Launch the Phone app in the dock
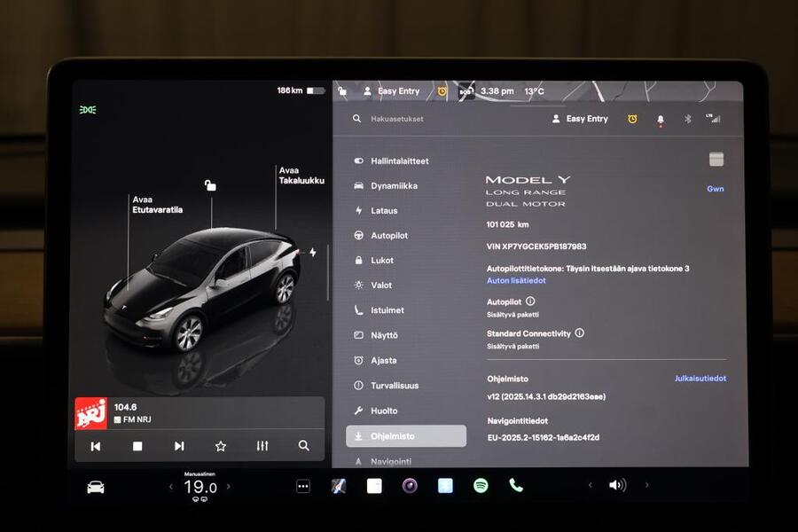The width and height of the screenshot is (798, 532). coord(515,485)
